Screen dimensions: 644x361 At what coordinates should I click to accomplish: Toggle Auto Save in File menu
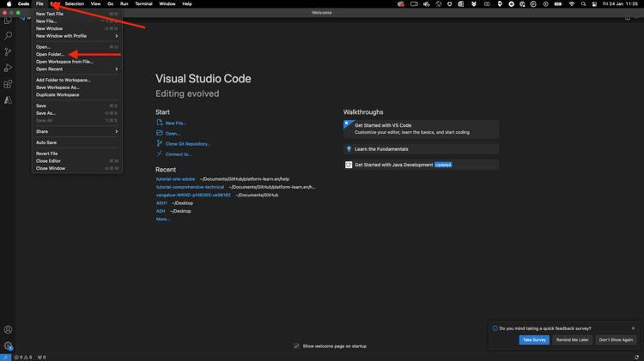(46, 142)
